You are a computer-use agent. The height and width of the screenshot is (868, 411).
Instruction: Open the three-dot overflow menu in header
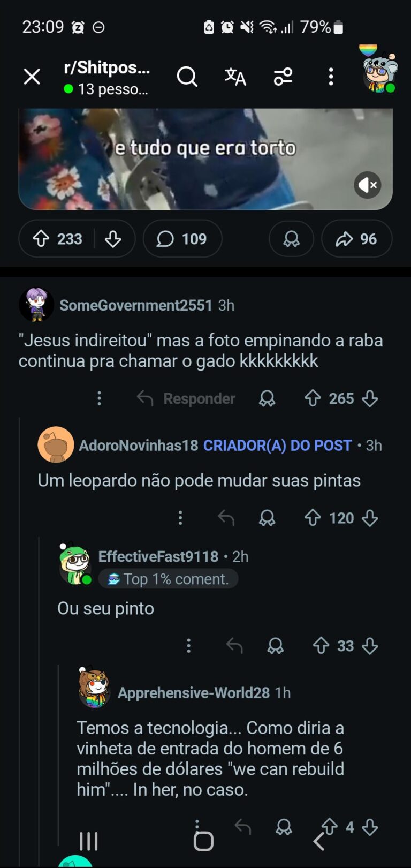[331, 77]
